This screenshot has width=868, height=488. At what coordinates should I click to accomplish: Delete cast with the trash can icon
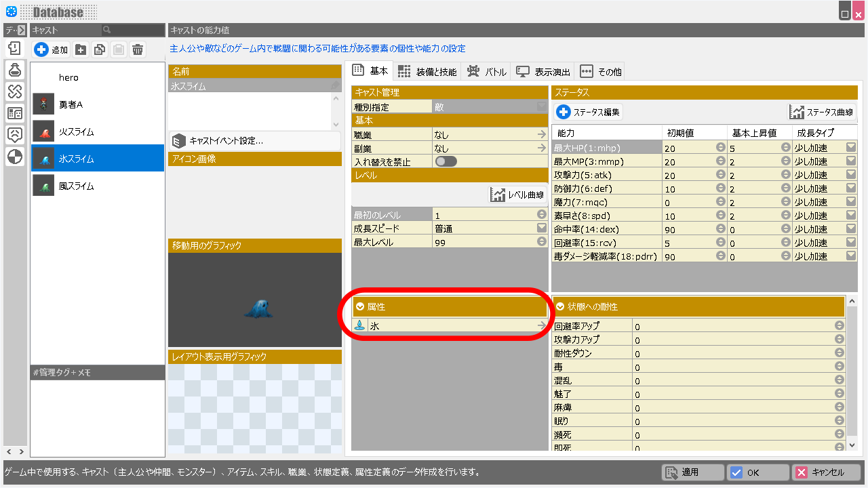138,49
